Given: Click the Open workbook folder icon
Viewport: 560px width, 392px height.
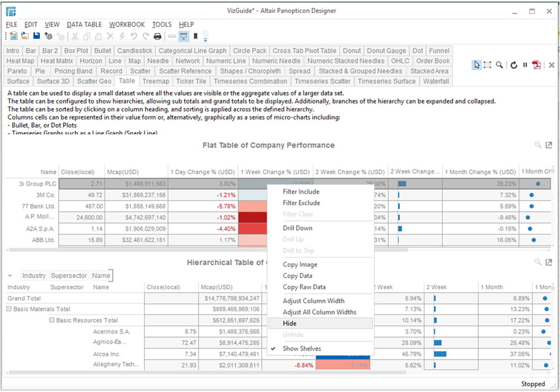Looking at the screenshot, I should pos(25,36).
